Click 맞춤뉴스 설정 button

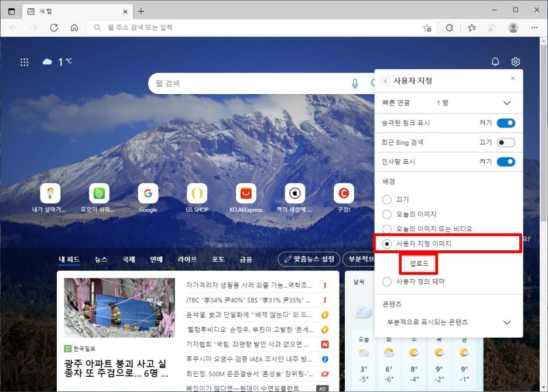[x=309, y=259]
